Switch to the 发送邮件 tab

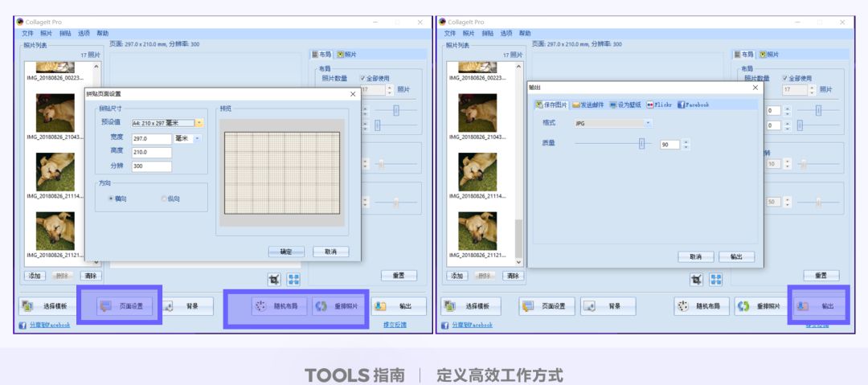[588, 104]
